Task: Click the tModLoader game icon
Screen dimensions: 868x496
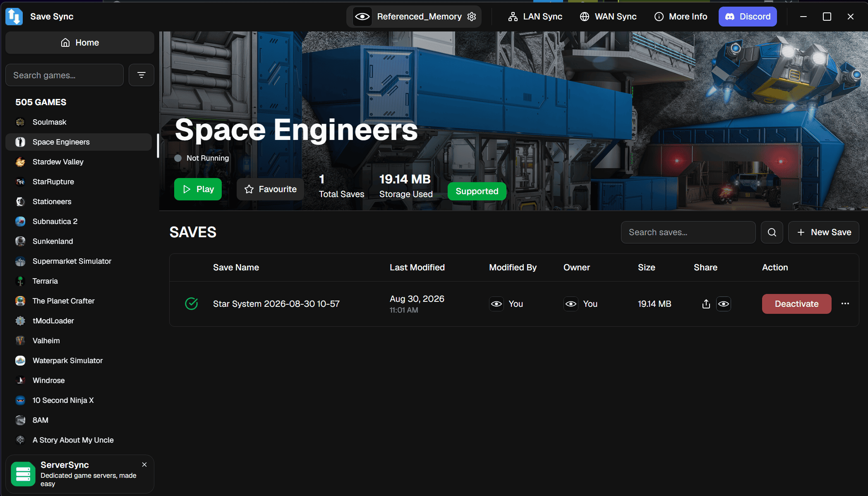Action: point(20,321)
